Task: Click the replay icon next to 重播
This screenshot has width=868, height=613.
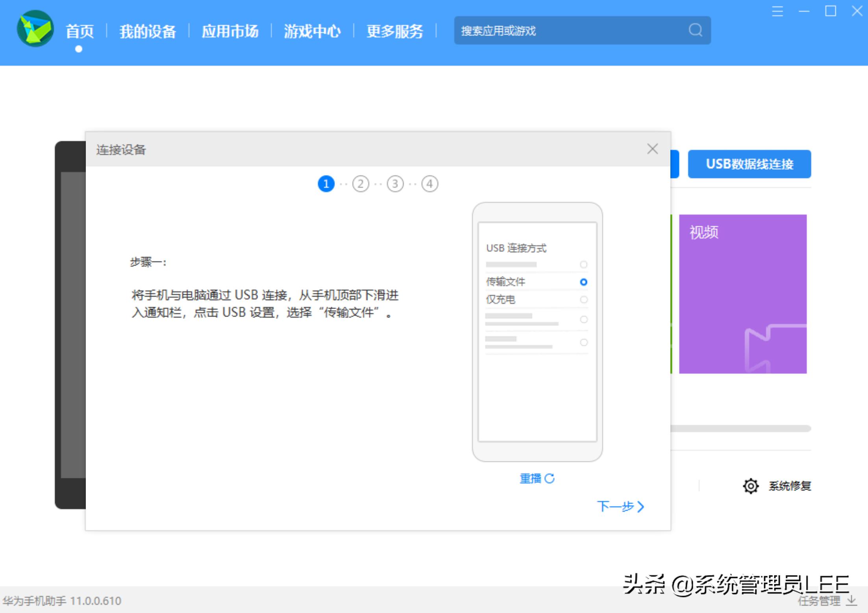Action: [x=550, y=478]
